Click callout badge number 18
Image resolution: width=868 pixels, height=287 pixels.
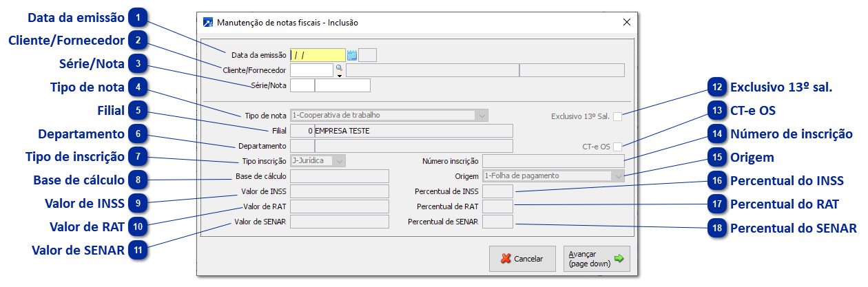click(718, 228)
